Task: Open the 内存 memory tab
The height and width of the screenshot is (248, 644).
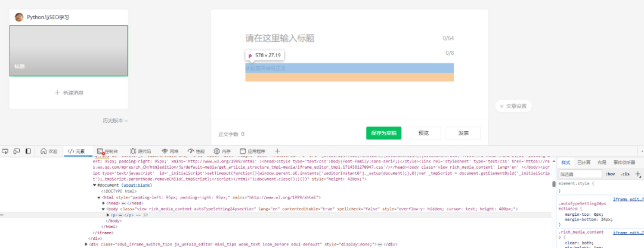Action: pyautogui.click(x=222, y=151)
